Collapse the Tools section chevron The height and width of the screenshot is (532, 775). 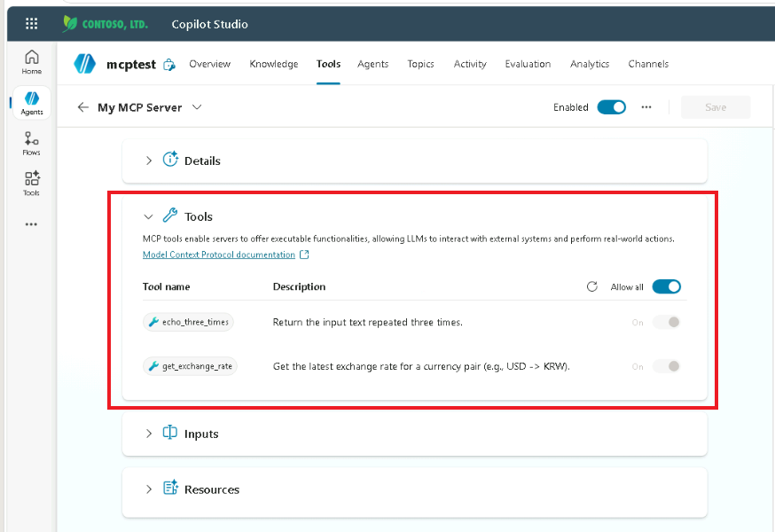[x=148, y=216]
